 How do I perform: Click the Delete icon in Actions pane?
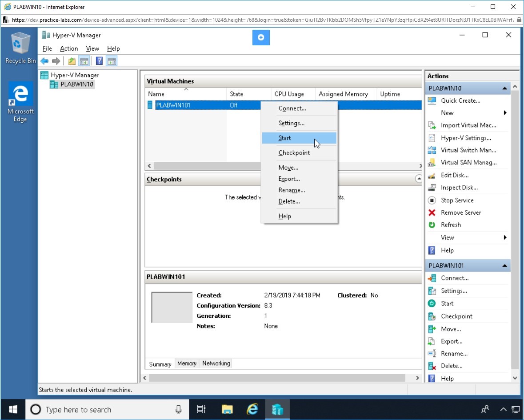click(x=432, y=366)
